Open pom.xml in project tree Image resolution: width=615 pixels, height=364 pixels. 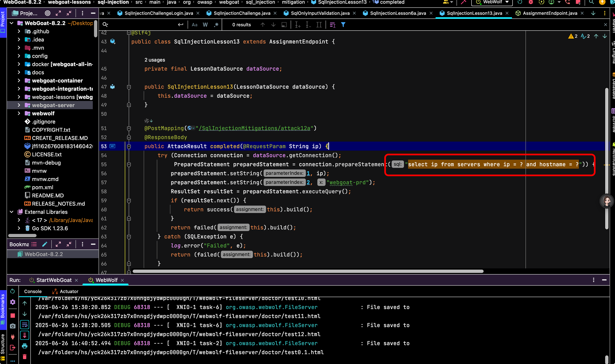point(42,187)
